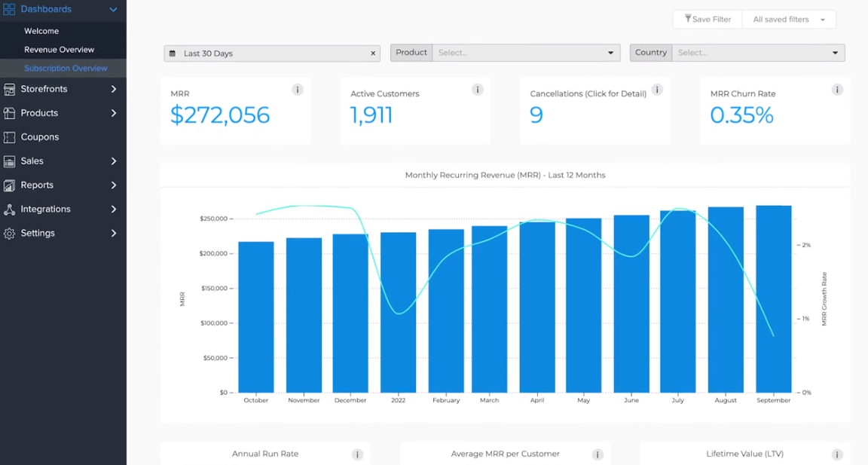The image size is (868, 465).
Task: Collapse the Dashboards menu chevron
Action: (x=114, y=9)
